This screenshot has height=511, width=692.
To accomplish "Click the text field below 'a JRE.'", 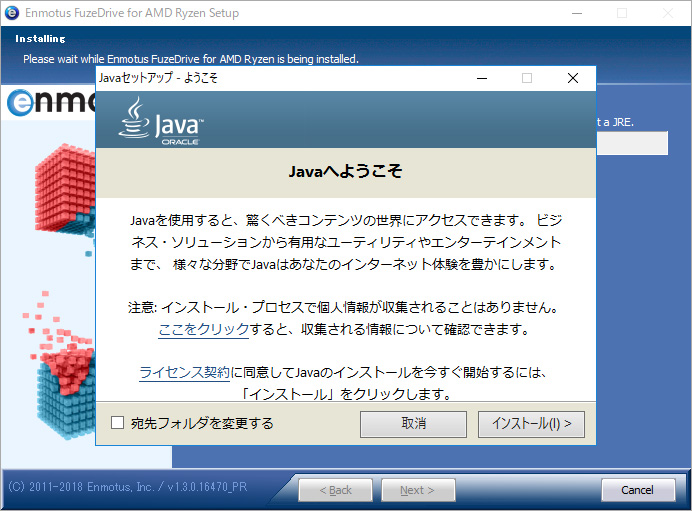I will tap(632, 143).
